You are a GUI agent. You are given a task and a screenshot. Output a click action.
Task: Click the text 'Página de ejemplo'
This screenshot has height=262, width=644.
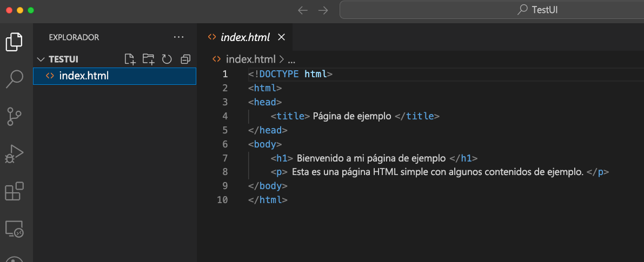[352, 116]
